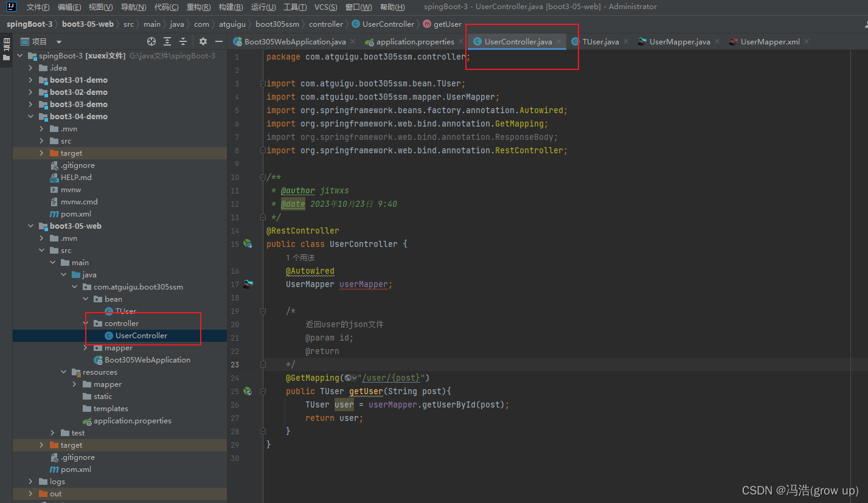Close the UserMapper.java tab
This screenshot has height=503, width=868.
[717, 42]
